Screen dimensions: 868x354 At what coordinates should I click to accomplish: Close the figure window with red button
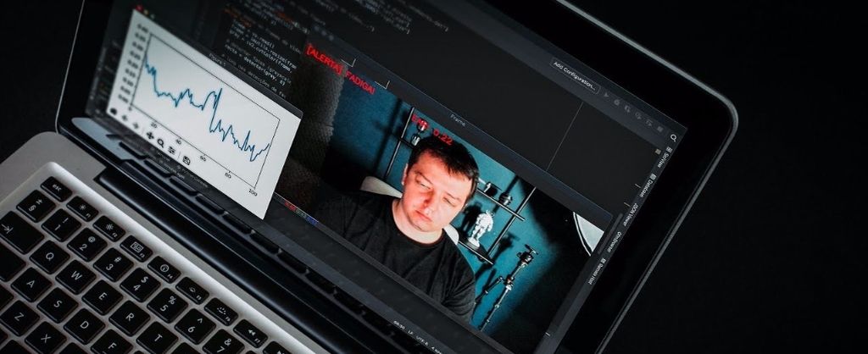(x=138, y=8)
